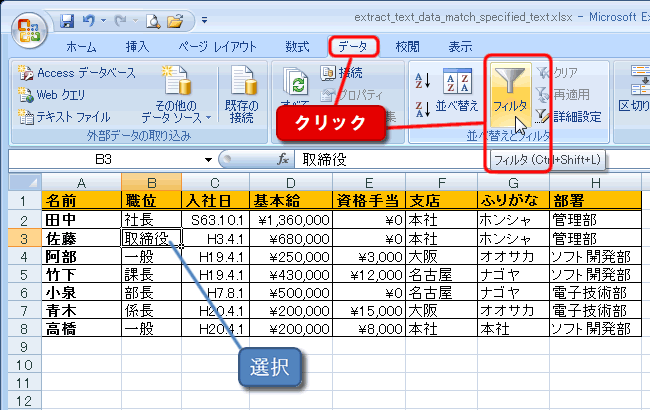Click cell ふりがな header
The width and height of the screenshot is (650, 410).
click(513, 201)
